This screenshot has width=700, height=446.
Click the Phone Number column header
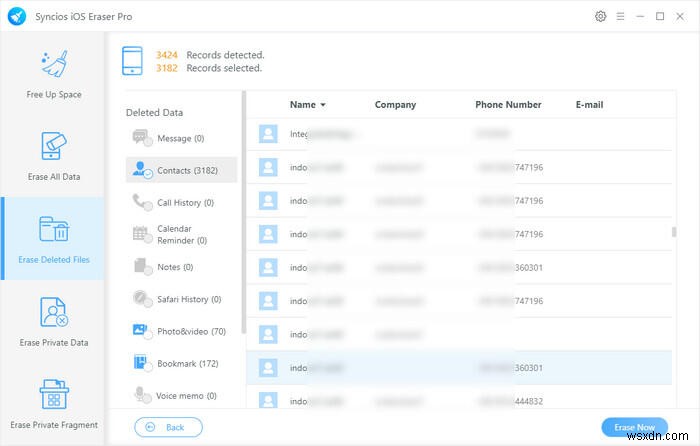(508, 104)
